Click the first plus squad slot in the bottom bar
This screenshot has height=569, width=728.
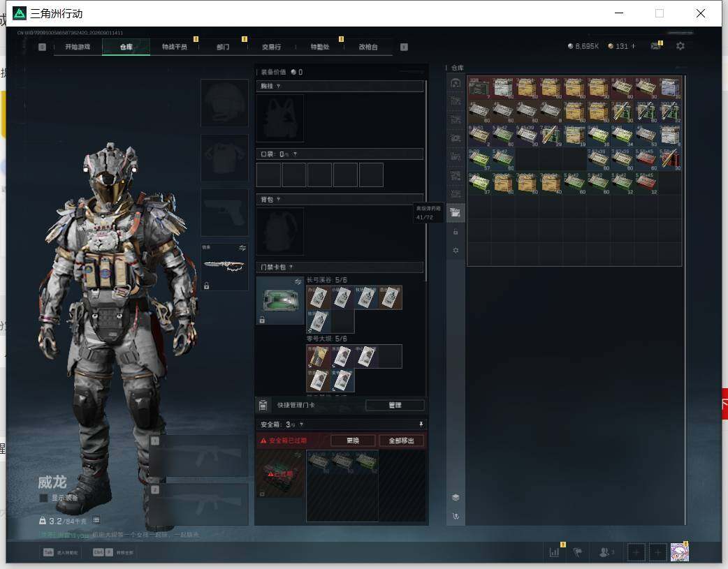[636, 552]
